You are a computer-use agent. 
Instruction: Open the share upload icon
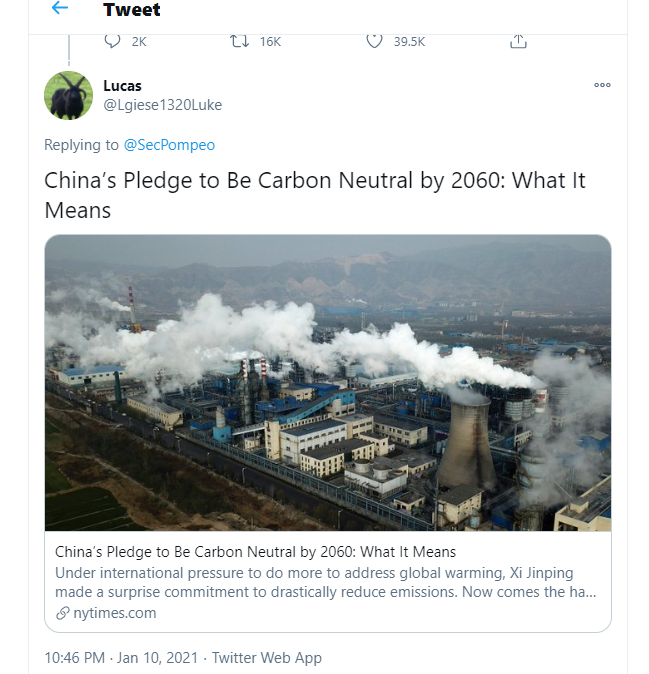[x=518, y=41]
